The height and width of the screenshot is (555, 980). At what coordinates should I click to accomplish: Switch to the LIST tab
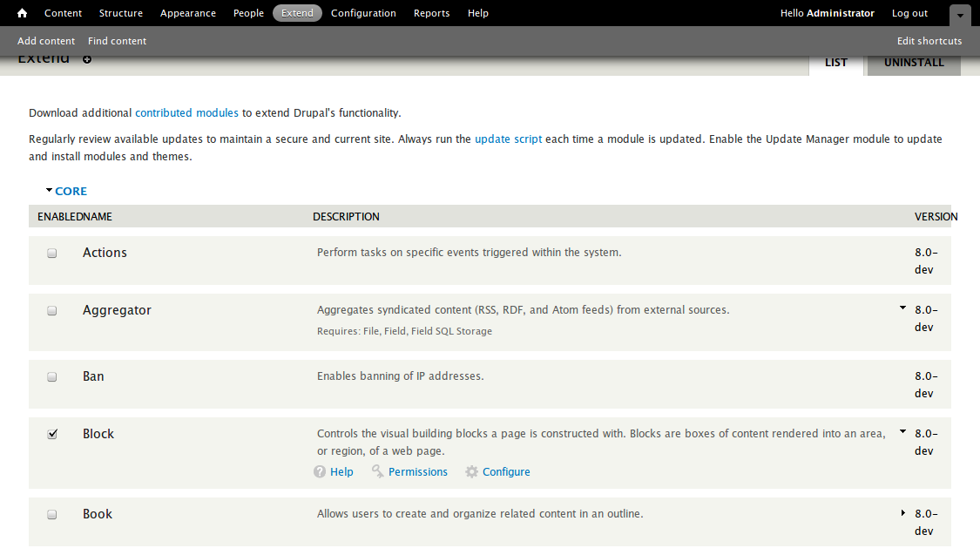click(835, 63)
